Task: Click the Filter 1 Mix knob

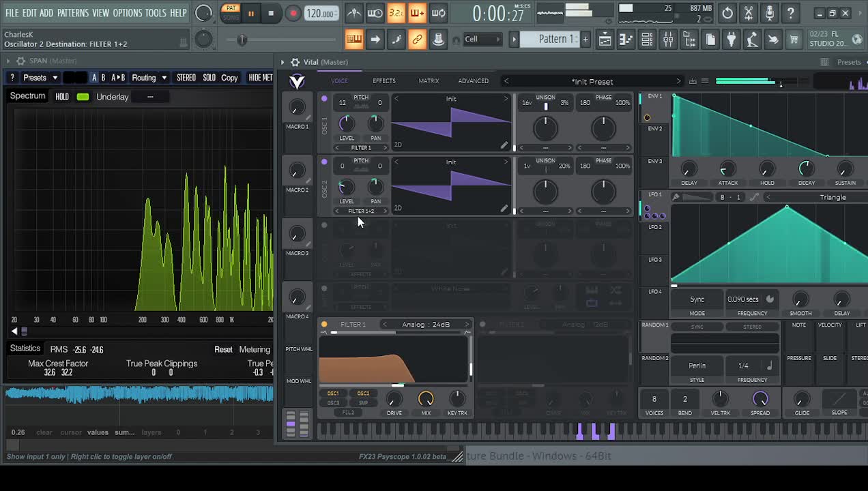Action: 426,399
